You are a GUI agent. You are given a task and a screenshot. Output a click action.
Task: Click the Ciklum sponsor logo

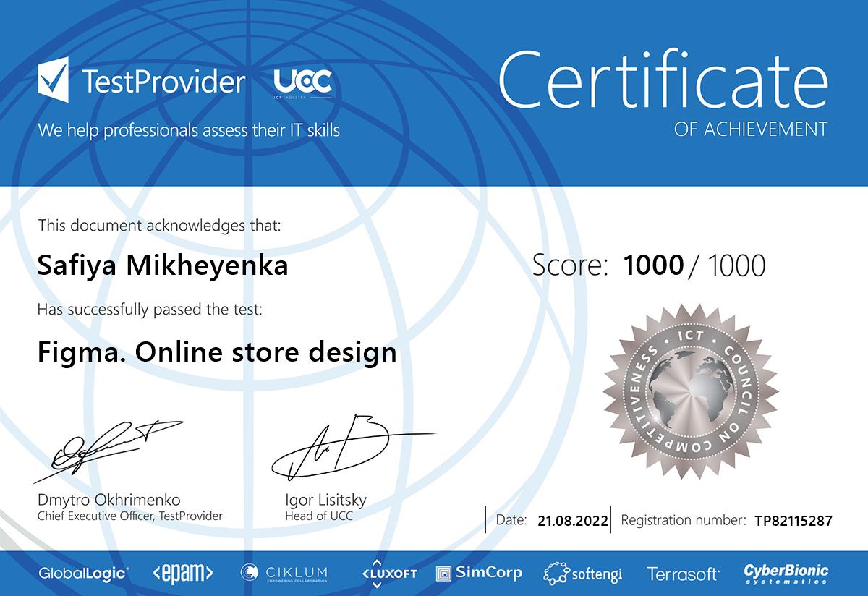[284, 574]
